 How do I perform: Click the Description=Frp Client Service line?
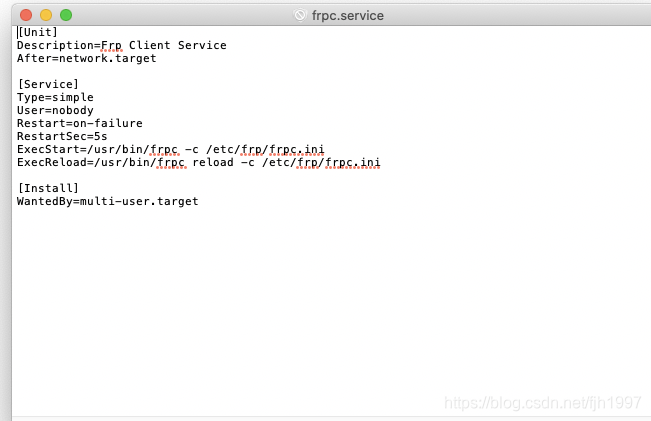[121, 45]
